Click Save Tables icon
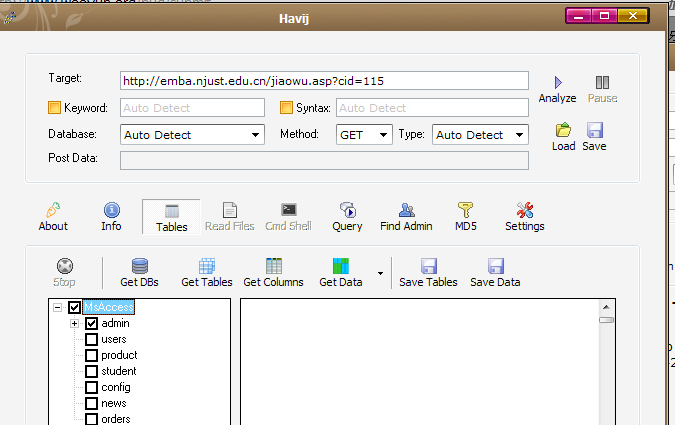 pos(429,266)
